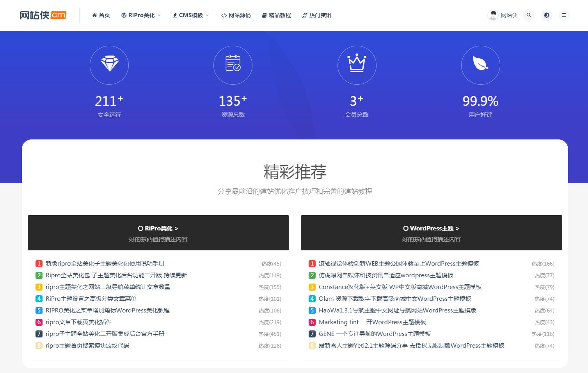
Task: Open the WordPress主题 > category header
Action: [x=431, y=228]
